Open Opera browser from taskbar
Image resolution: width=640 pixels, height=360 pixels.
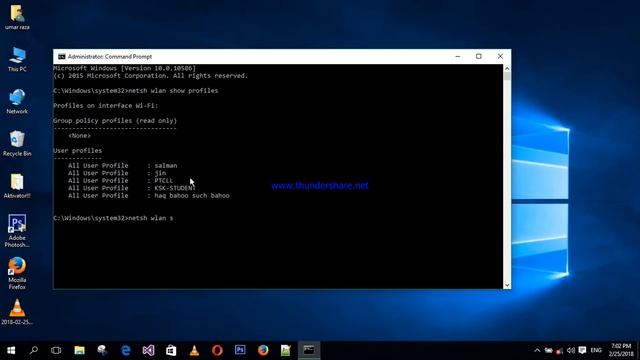click(217, 350)
